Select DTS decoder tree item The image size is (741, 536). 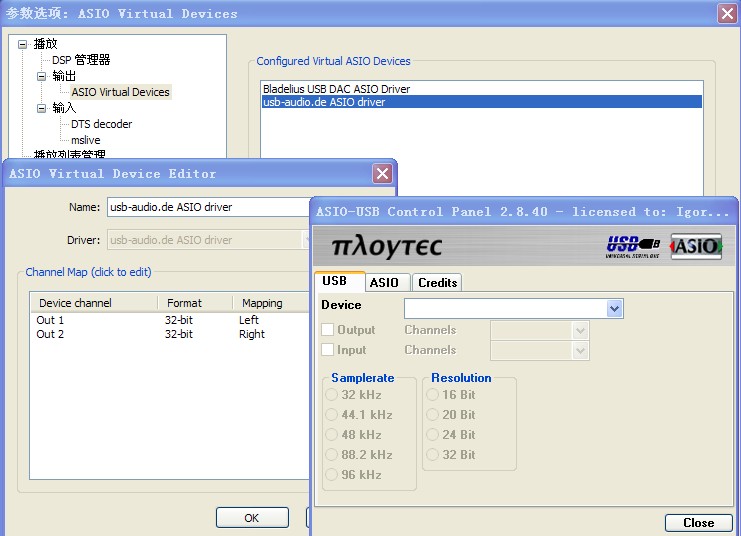101,124
